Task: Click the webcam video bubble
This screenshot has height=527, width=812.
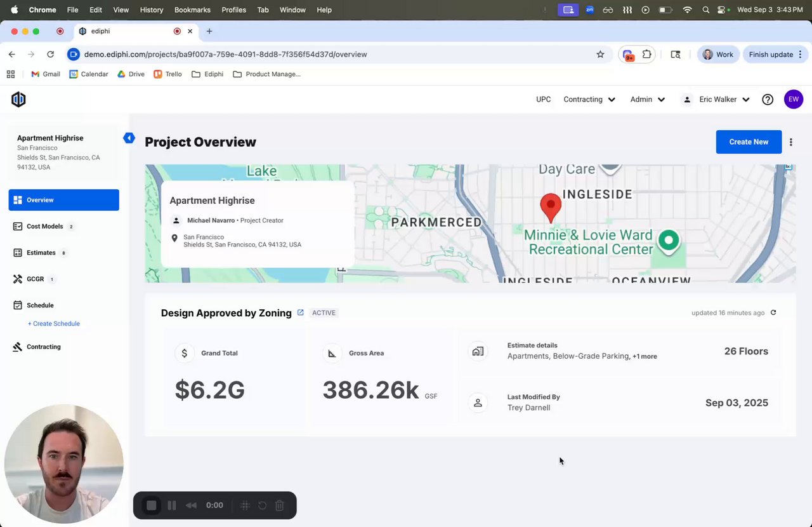Action: (64, 465)
